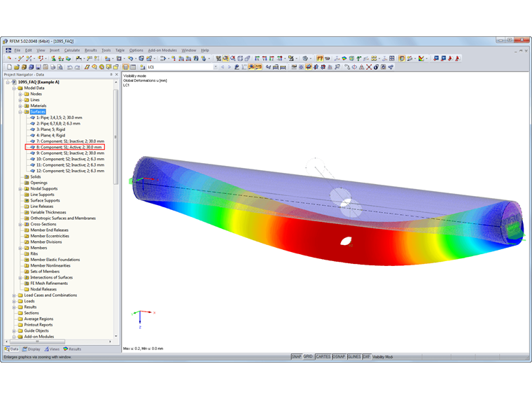Screen dimensions: 532x399
Task: Select 'FE Mesh Refinements' tree item
Action: (x=49, y=283)
